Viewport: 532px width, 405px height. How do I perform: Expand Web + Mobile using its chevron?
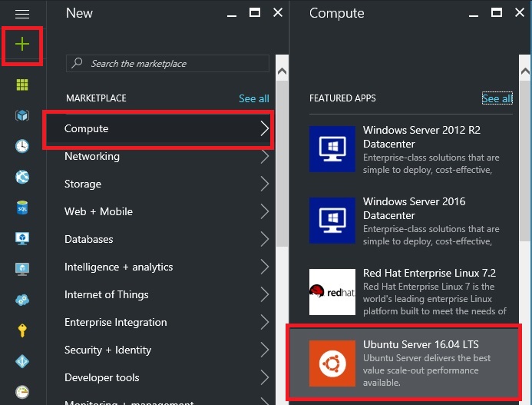pyautogui.click(x=265, y=211)
